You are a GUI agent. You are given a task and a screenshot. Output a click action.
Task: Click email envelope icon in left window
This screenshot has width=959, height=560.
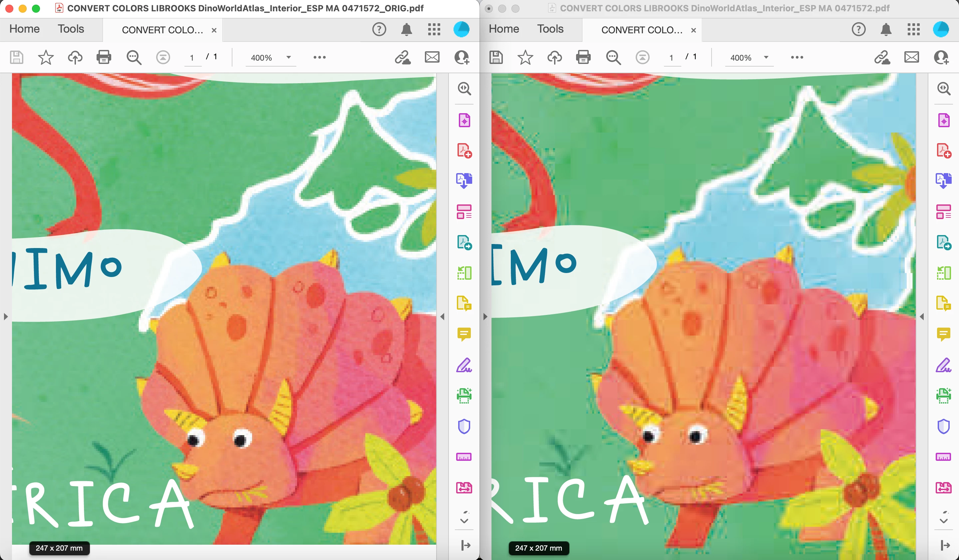click(432, 58)
